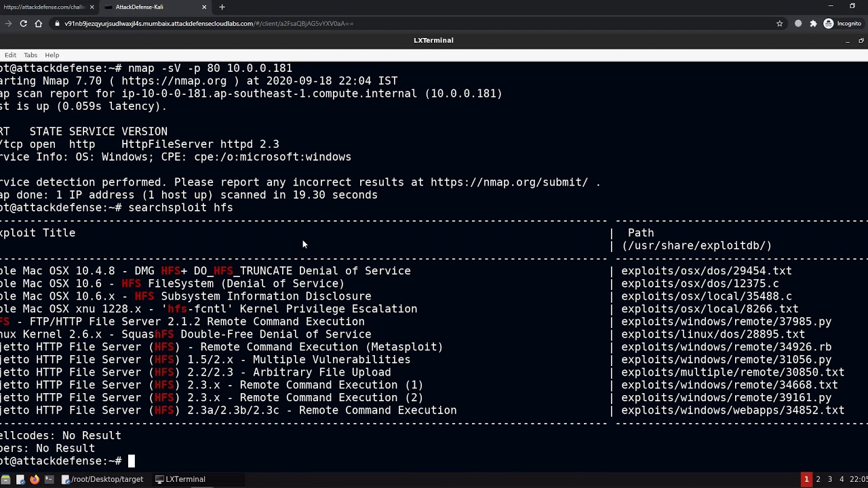
Task: Launch Firefox from the taskbar
Action: [35, 479]
